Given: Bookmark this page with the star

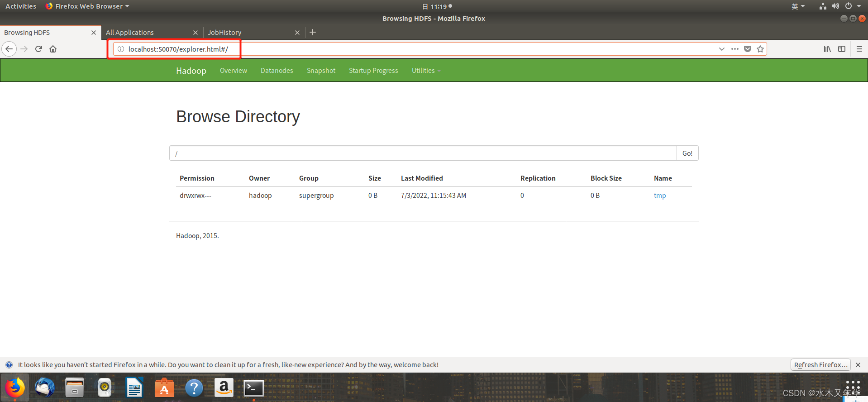Looking at the screenshot, I should (760, 49).
